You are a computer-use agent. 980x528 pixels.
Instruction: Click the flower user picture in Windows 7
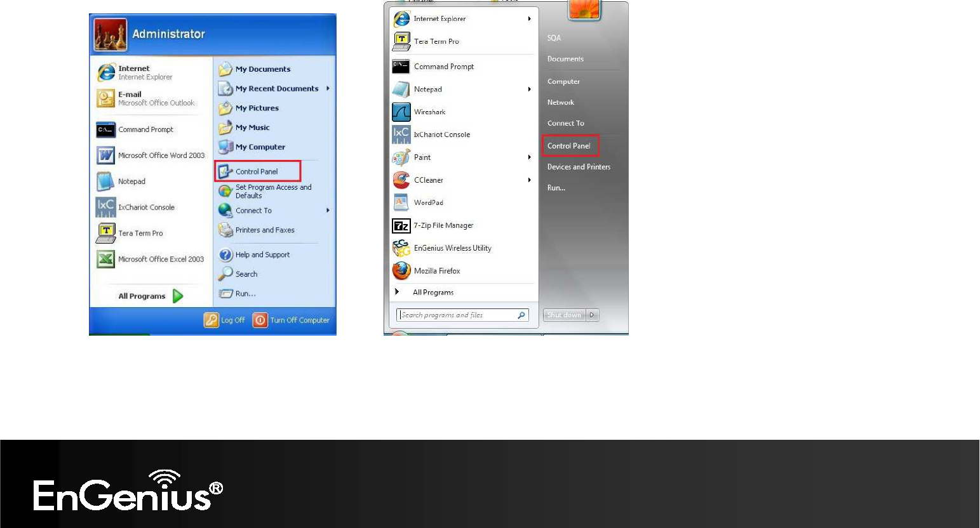coord(584,10)
